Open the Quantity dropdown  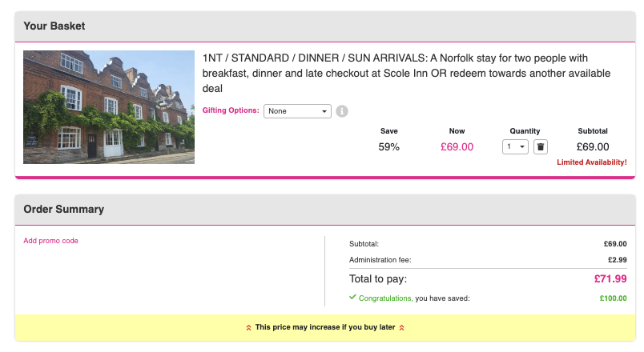click(x=515, y=147)
